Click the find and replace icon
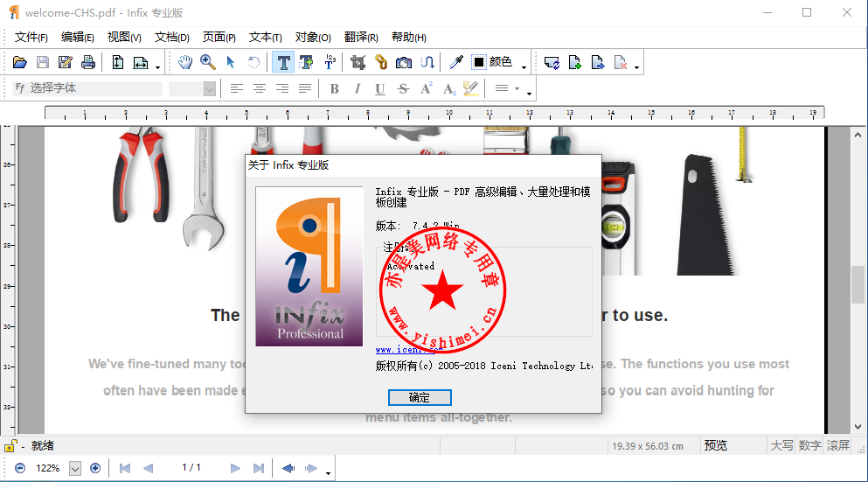Image resolution: width=868 pixels, height=482 pixels. (552, 62)
